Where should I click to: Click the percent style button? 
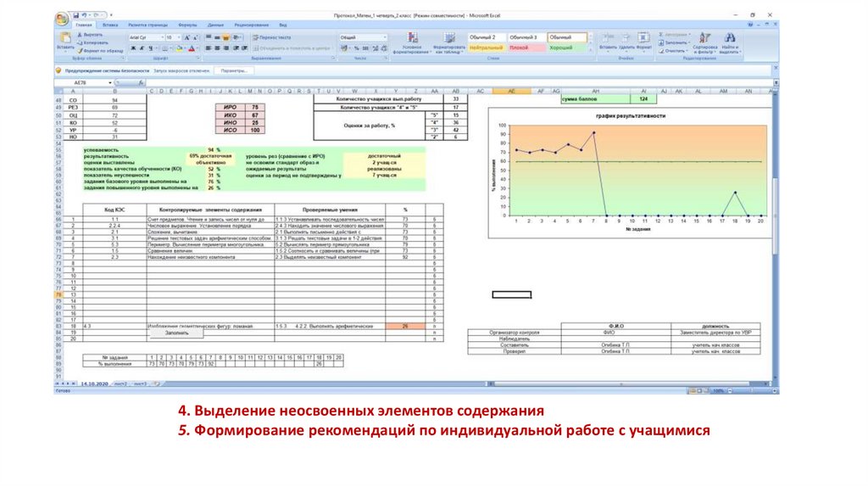tap(357, 48)
